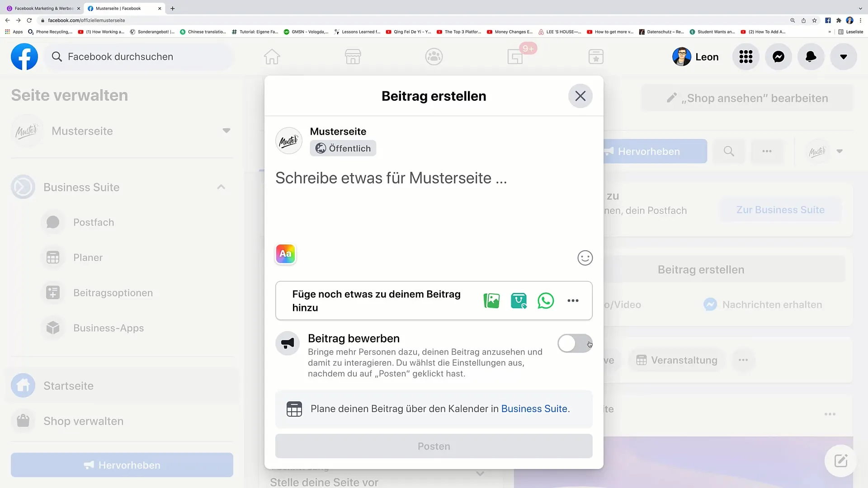Open Pages feed with 9+ badge

point(515,56)
